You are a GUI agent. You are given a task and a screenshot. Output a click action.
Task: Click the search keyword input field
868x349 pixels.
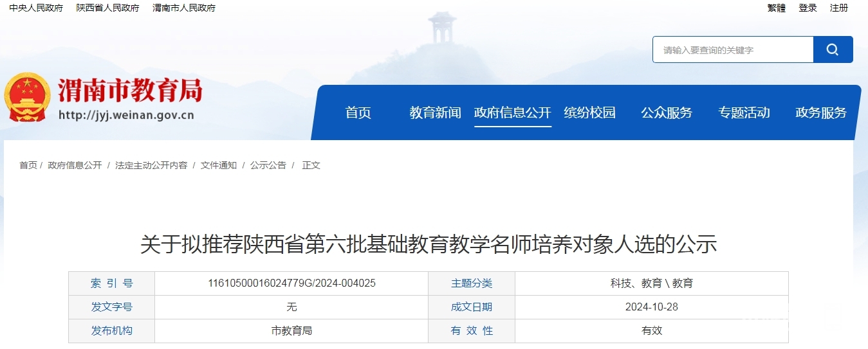(x=732, y=49)
